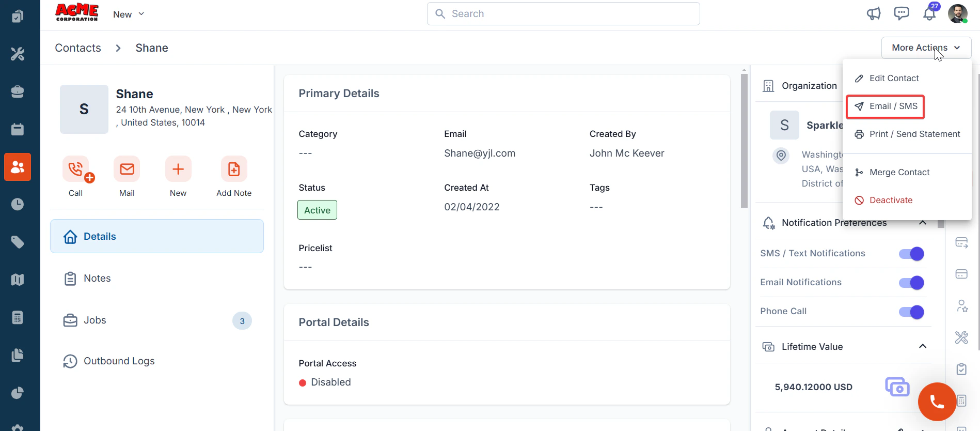Click the ACME Corporation logo
The width and height of the screenshot is (980, 431).
[x=77, y=12]
